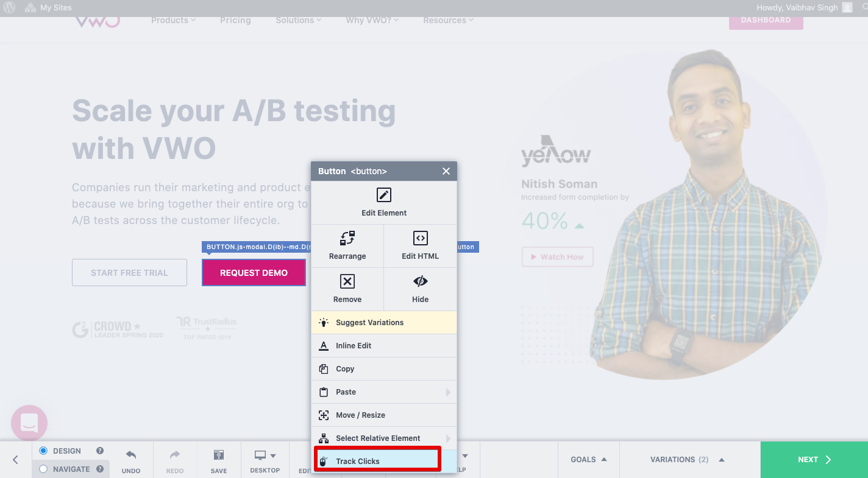
Task: Click the G2 Crowd Leader badge
Action: point(117,330)
